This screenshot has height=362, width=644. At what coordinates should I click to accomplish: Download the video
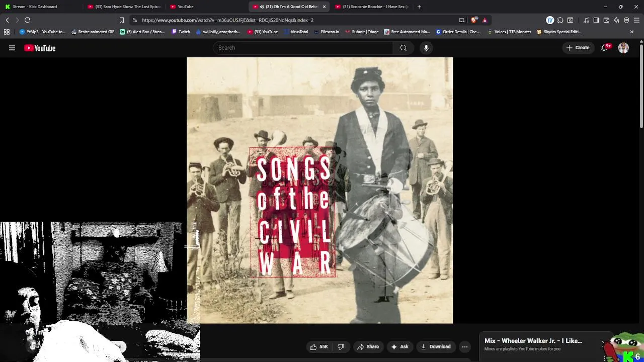click(436, 346)
